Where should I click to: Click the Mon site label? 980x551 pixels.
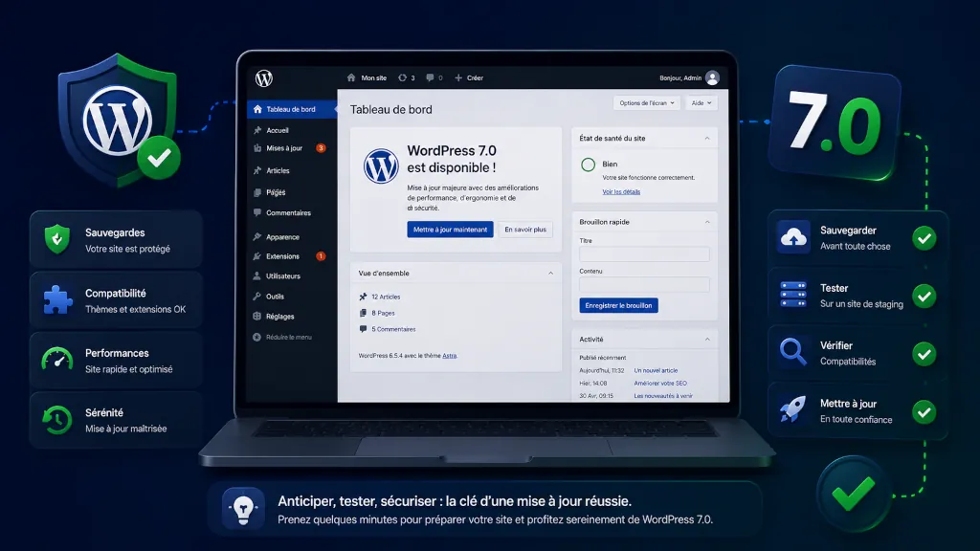374,78
